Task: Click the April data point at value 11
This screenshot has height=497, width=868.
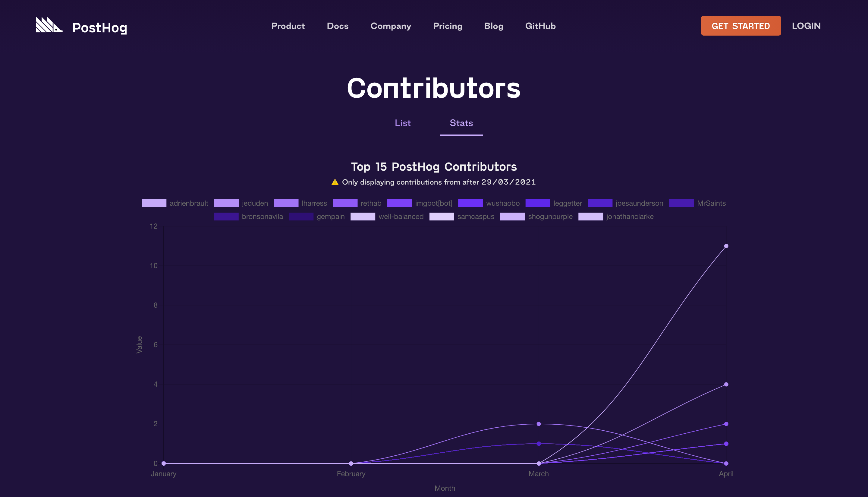Action: tap(725, 245)
